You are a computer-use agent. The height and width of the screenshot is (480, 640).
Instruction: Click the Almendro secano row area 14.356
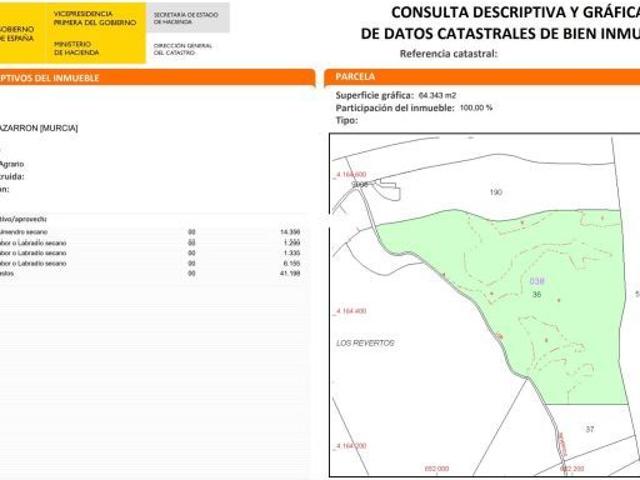(x=290, y=232)
